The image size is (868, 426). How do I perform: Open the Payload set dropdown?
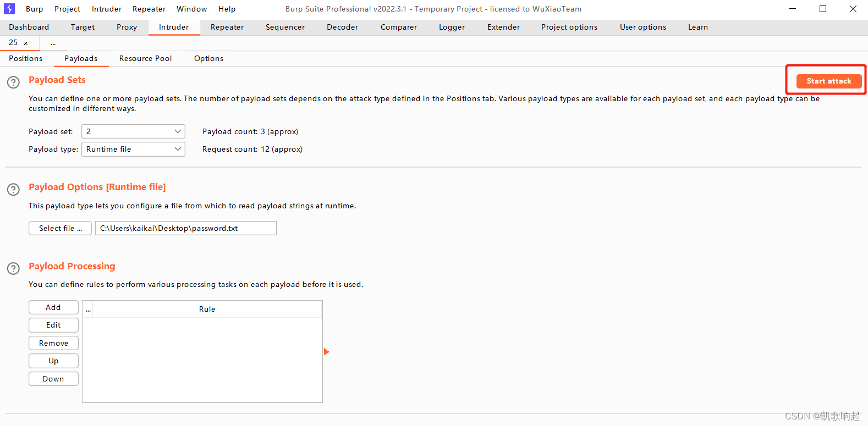pyautogui.click(x=133, y=131)
